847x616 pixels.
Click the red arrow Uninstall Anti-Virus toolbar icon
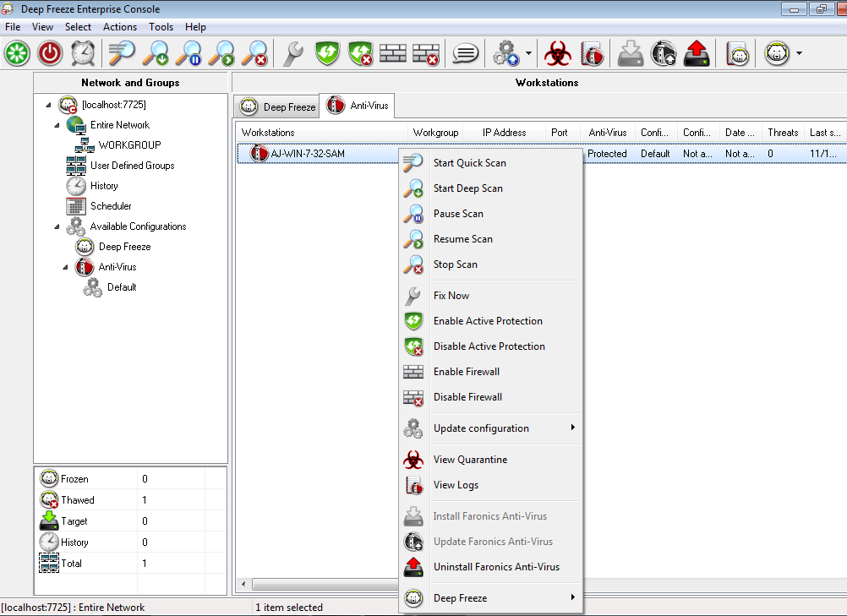pyautogui.click(x=697, y=53)
